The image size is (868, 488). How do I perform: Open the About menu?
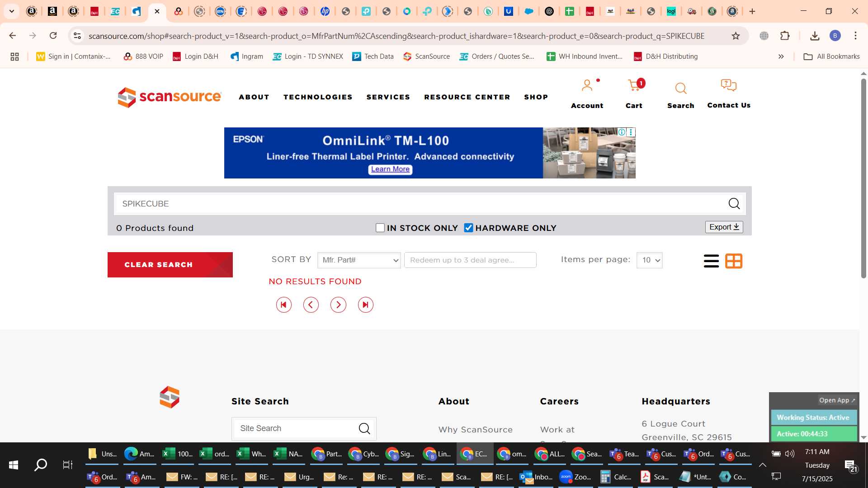[x=254, y=97]
